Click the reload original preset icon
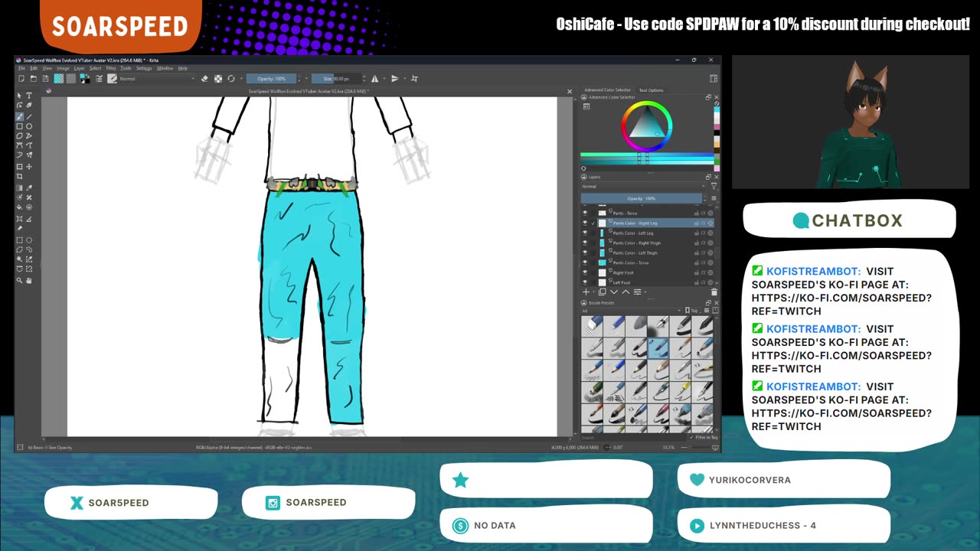Viewport: 980px width, 551px height. tap(231, 79)
